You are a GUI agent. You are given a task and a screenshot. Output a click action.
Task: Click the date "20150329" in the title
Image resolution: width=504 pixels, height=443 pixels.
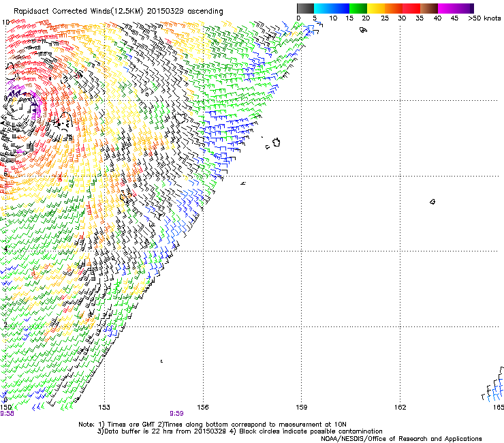[166, 12]
